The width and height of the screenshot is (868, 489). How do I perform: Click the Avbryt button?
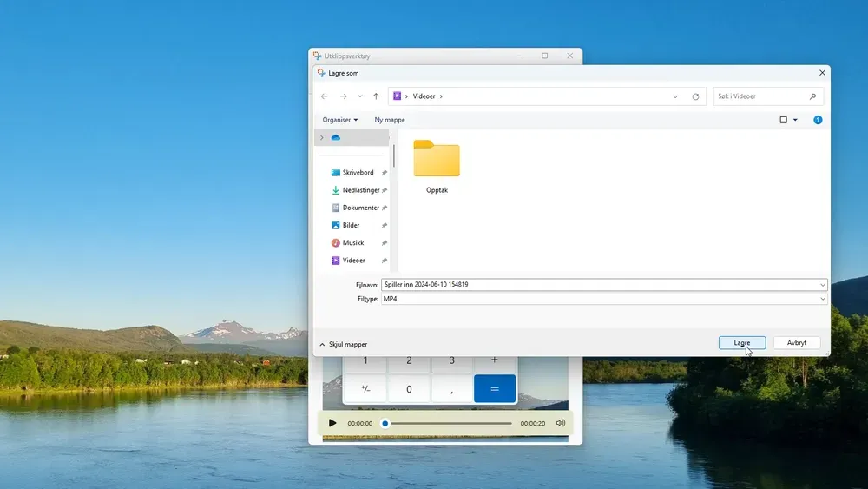click(797, 343)
